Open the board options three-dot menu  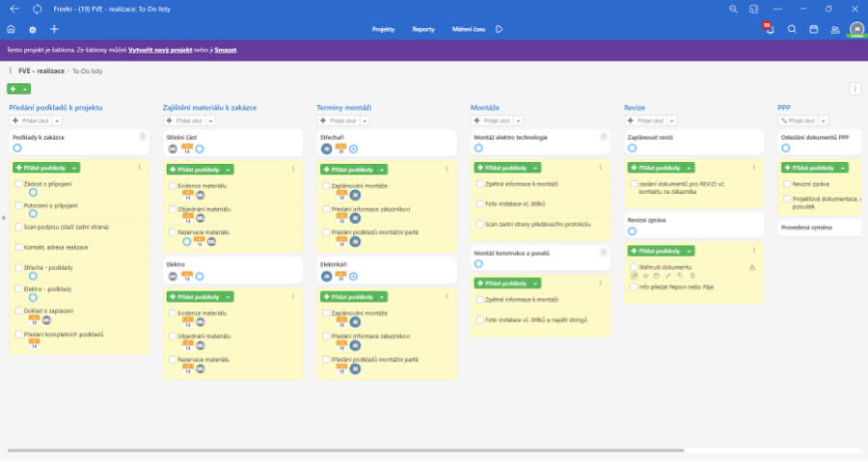[x=855, y=89]
